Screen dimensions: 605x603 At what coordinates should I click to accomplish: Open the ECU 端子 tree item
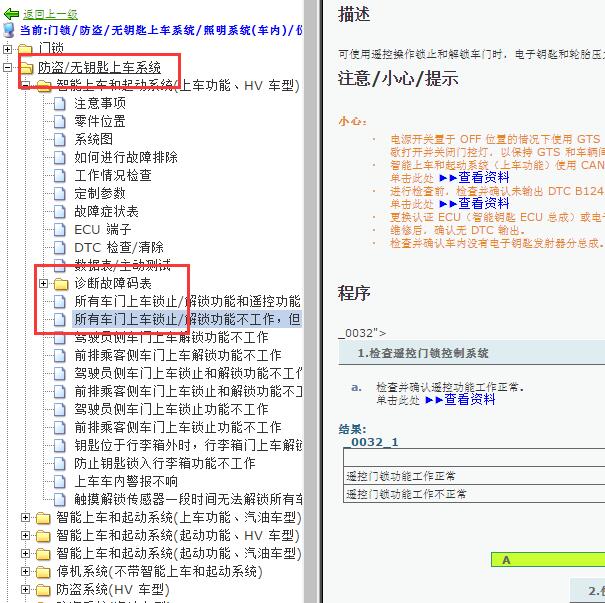pyautogui.click(x=103, y=230)
